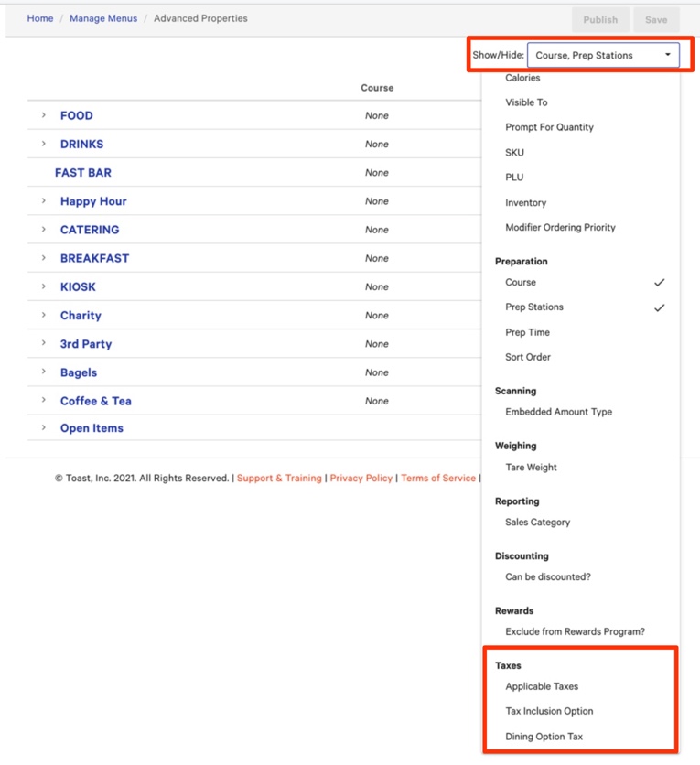Select Sales Category option
Image resolution: width=700 pixels, height=765 pixels.
[537, 523]
